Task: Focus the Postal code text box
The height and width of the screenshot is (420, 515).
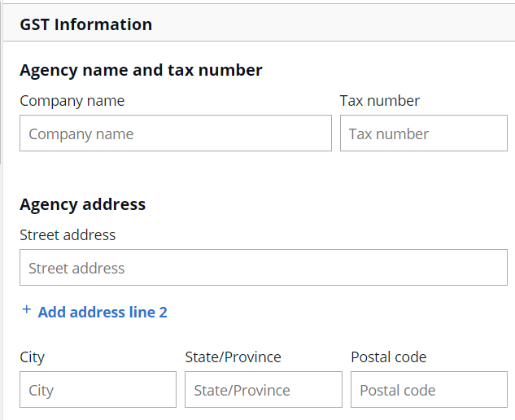Action: click(429, 390)
